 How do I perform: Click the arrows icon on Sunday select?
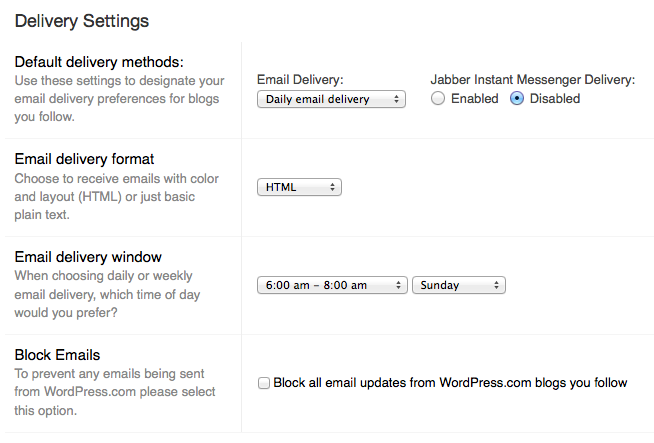496,285
